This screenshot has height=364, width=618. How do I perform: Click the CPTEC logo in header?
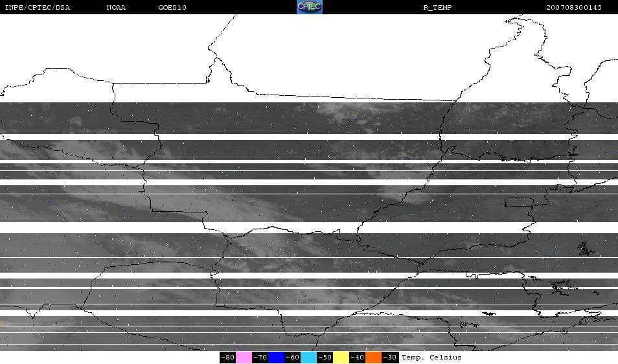(310, 6)
